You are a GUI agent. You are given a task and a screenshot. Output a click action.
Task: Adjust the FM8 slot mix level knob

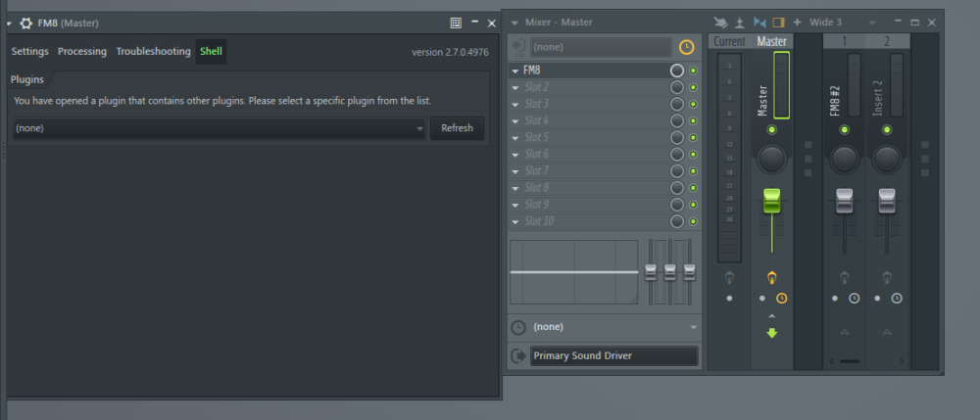coord(677,70)
